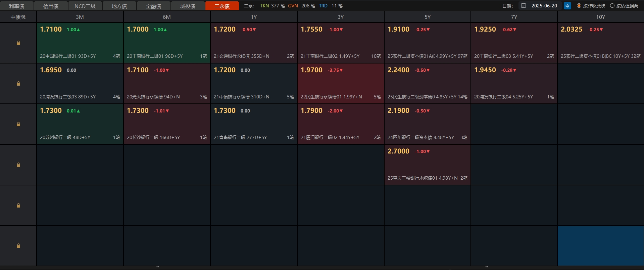This screenshot has height=270, width=644.
Task: Click the -0.62▼ change value
Action: point(509,30)
